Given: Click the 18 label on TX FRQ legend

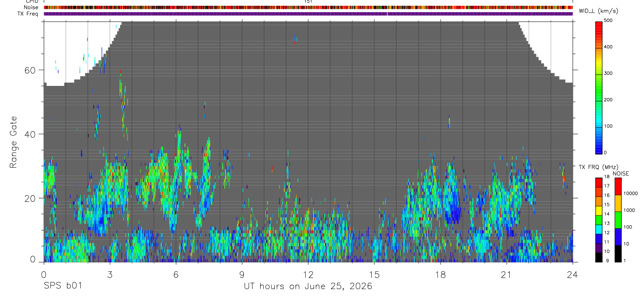Looking at the screenshot, I should [607, 177].
